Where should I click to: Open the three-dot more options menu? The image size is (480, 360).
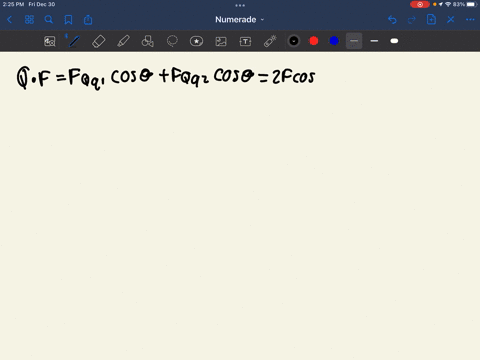pyautogui.click(x=470, y=20)
